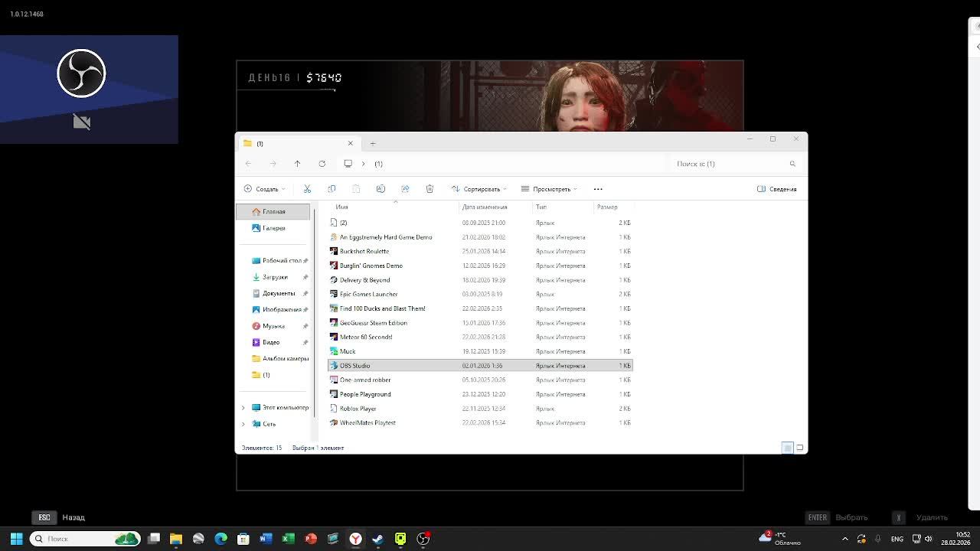Open Yandex Browser from the taskbar
The width and height of the screenshot is (980, 551).
coord(355,539)
